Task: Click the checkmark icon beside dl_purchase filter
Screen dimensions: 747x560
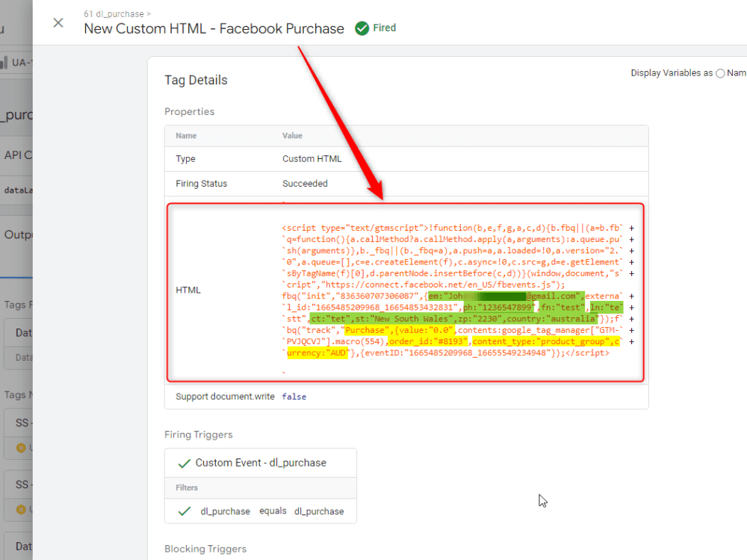Action: click(184, 511)
